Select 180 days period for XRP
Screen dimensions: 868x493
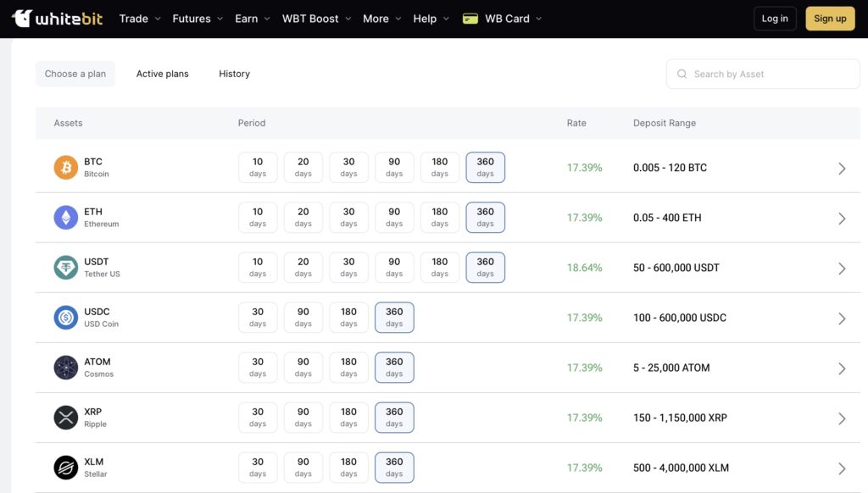tap(348, 418)
